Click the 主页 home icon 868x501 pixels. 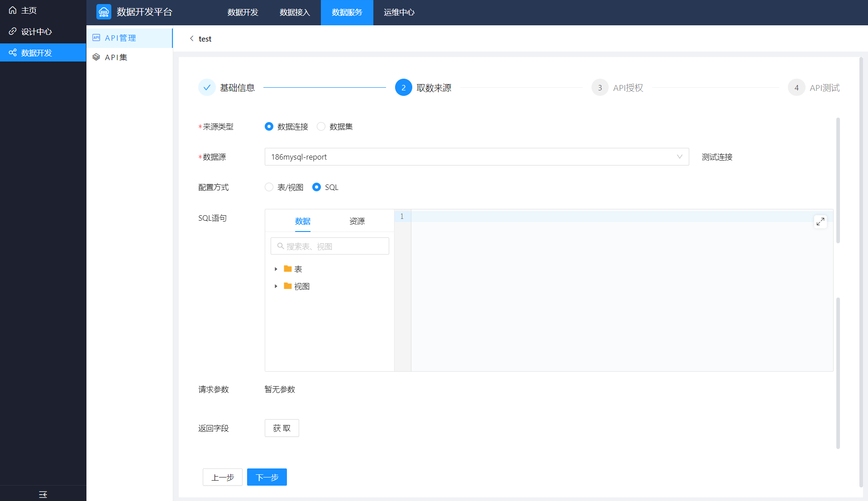(13, 10)
